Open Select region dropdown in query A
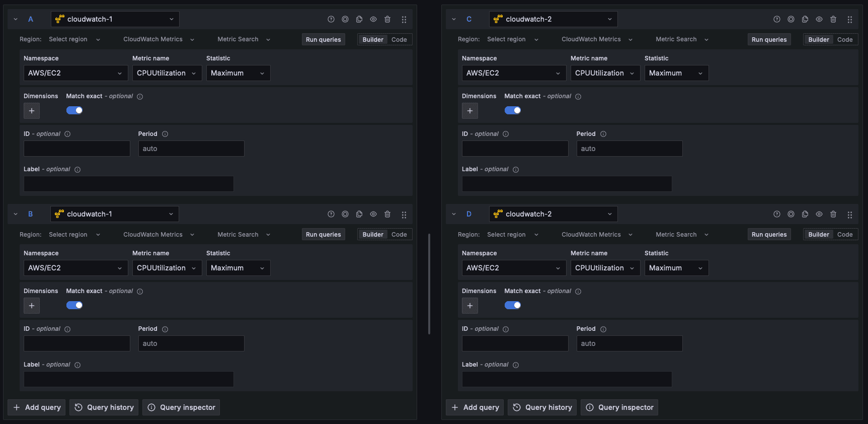The image size is (868, 424). pyautogui.click(x=74, y=39)
